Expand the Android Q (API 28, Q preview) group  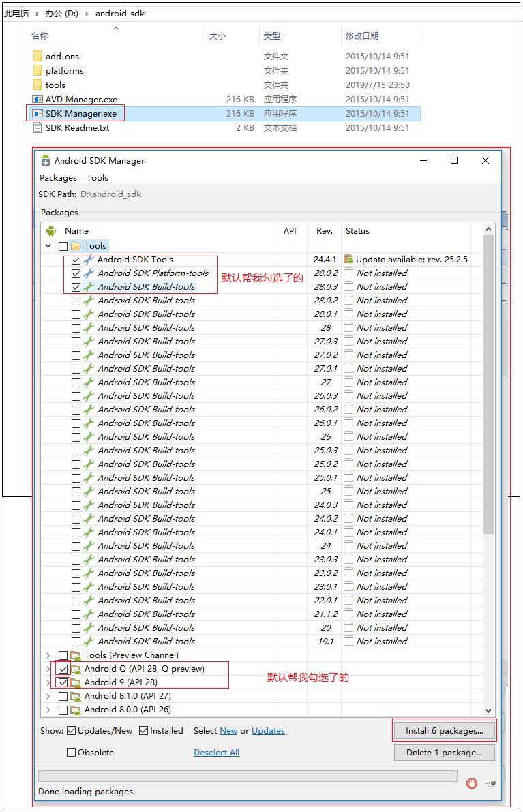click(48, 669)
